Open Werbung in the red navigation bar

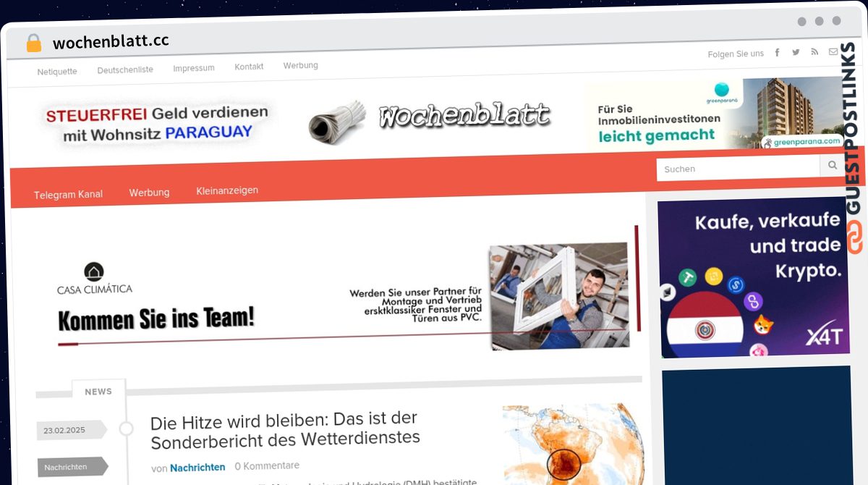point(149,193)
